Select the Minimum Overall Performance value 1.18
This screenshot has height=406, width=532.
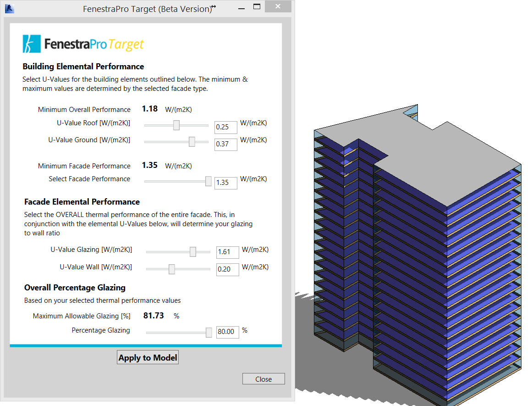(150, 109)
